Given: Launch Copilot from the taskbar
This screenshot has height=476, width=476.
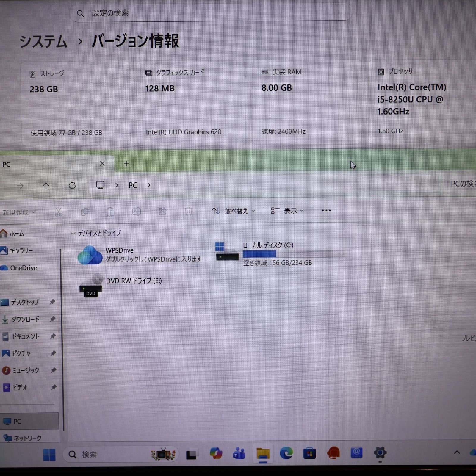Looking at the screenshot, I should tap(216, 454).
